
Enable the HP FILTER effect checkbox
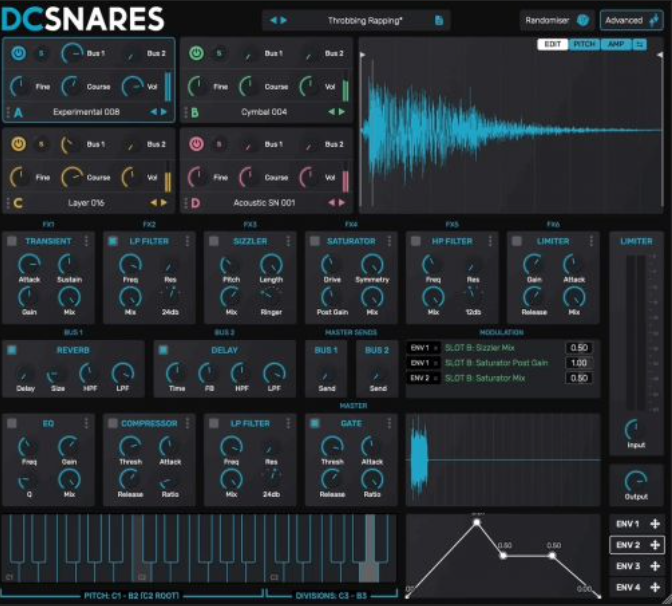tap(415, 241)
